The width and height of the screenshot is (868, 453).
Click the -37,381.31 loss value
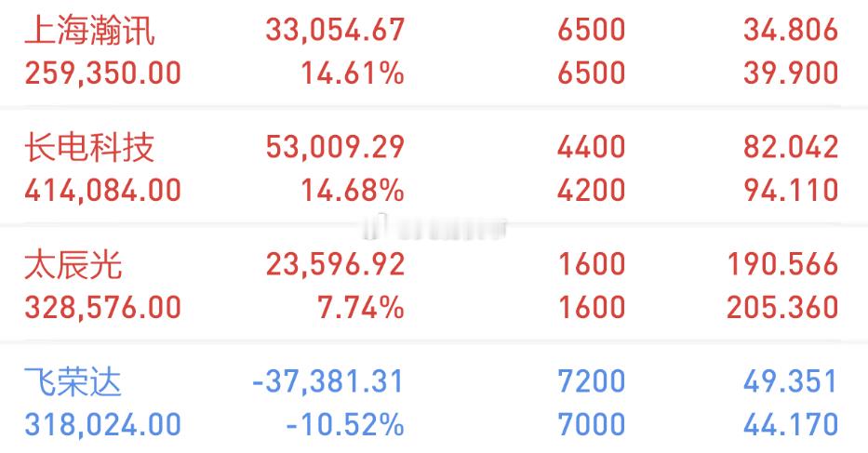point(327,382)
